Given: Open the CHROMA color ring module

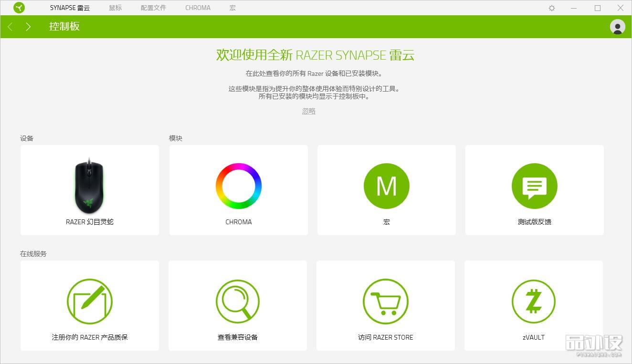Looking at the screenshot, I should coord(239,186).
